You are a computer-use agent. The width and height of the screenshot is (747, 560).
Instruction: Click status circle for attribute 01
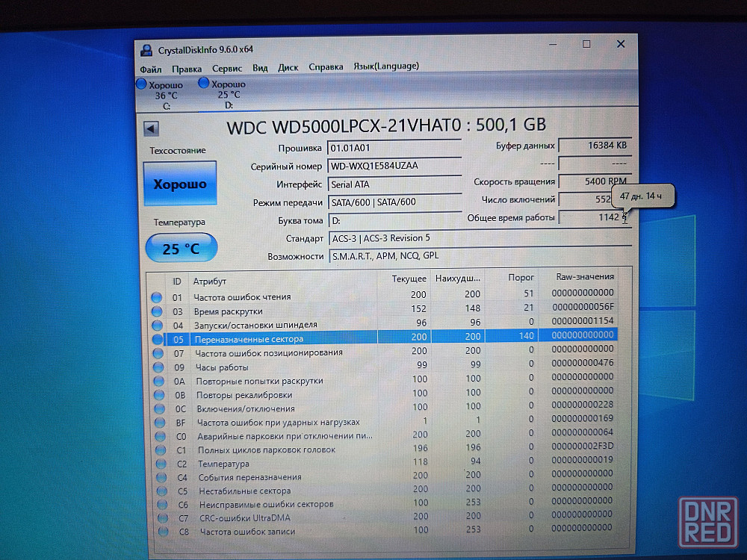tap(156, 298)
